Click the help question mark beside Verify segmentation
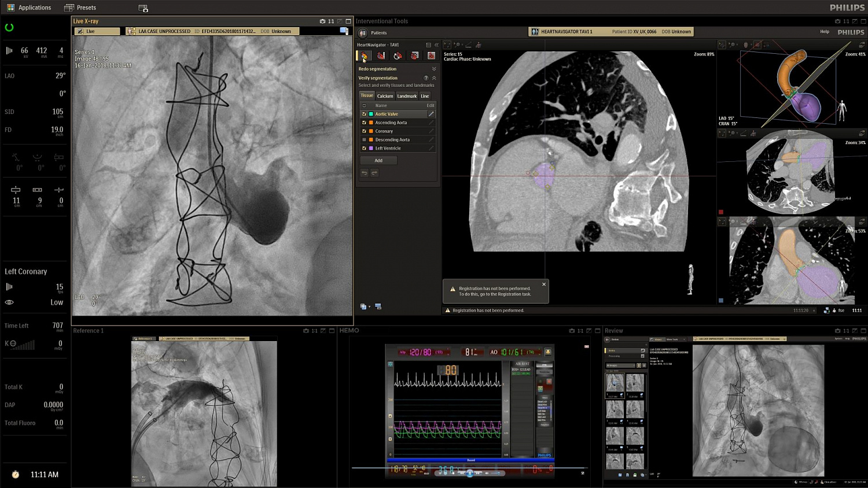The image size is (868, 488). [426, 78]
